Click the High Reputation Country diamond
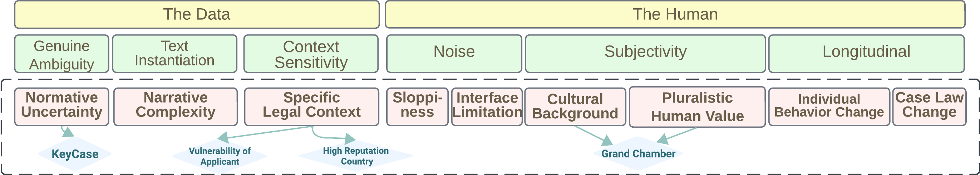The image size is (980, 175). (x=356, y=156)
